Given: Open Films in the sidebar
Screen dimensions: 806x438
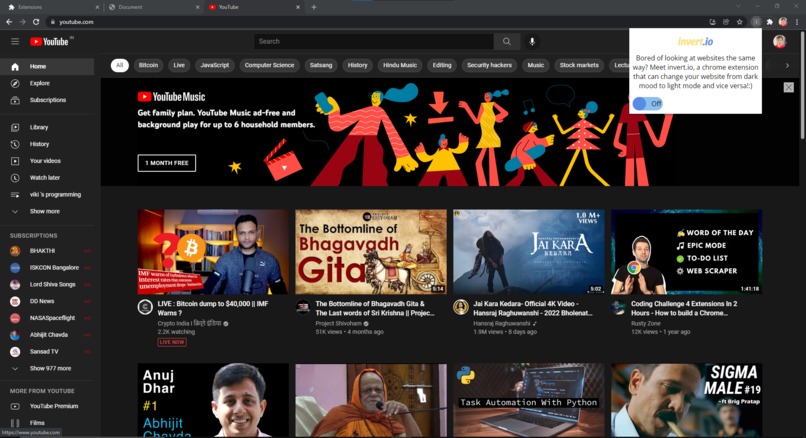Looking at the screenshot, I should click(47, 423).
